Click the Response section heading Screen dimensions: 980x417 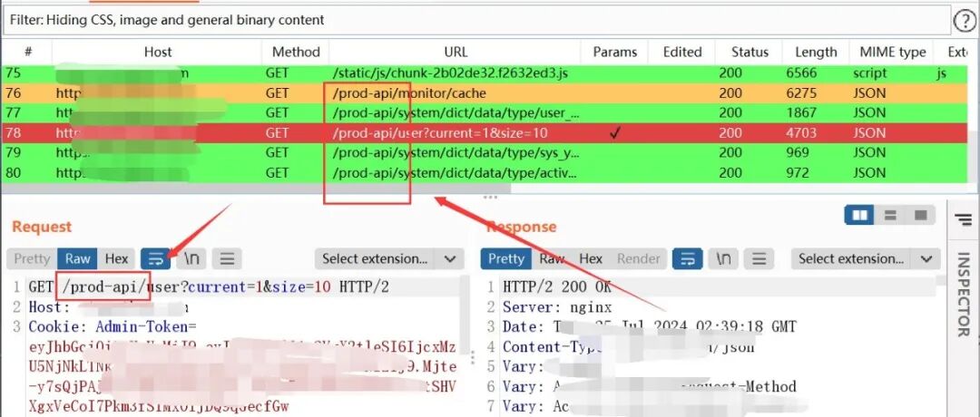point(522,227)
